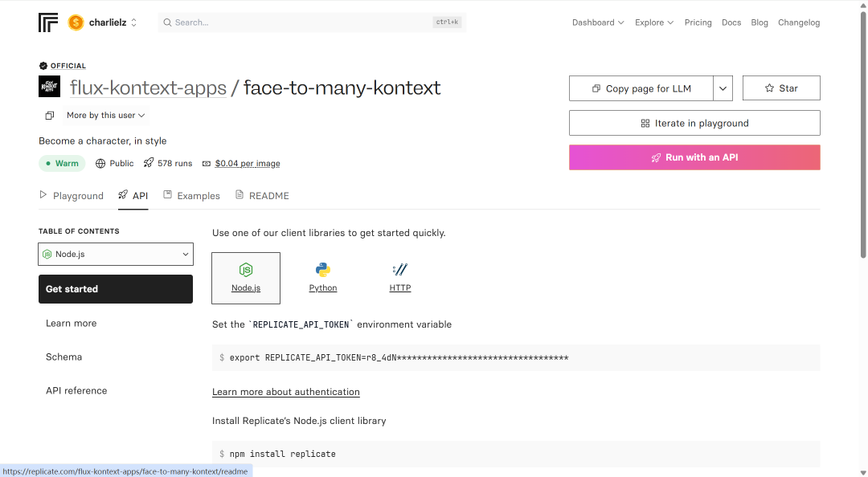Image resolution: width=868 pixels, height=477 pixels.
Task: Open the Node.js language dropdown
Action: coord(116,254)
